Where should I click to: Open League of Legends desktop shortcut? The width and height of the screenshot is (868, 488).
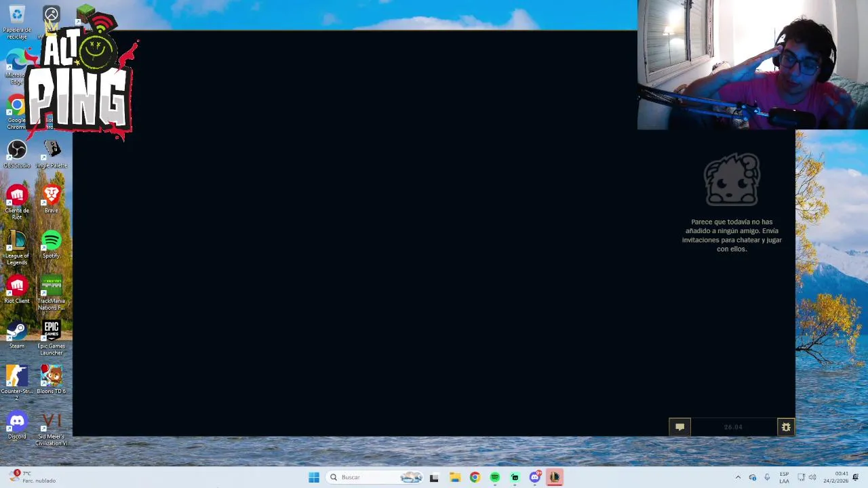[x=16, y=248]
